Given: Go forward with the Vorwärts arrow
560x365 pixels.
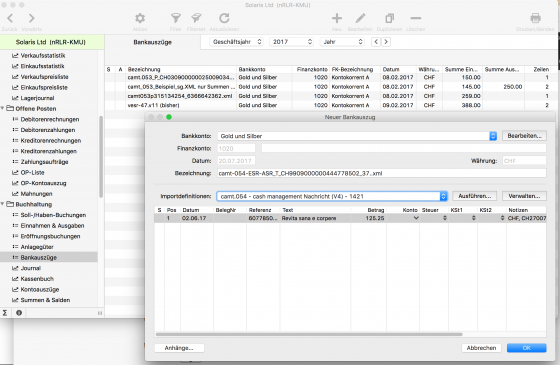Looking at the screenshot, I should point(31,18).
